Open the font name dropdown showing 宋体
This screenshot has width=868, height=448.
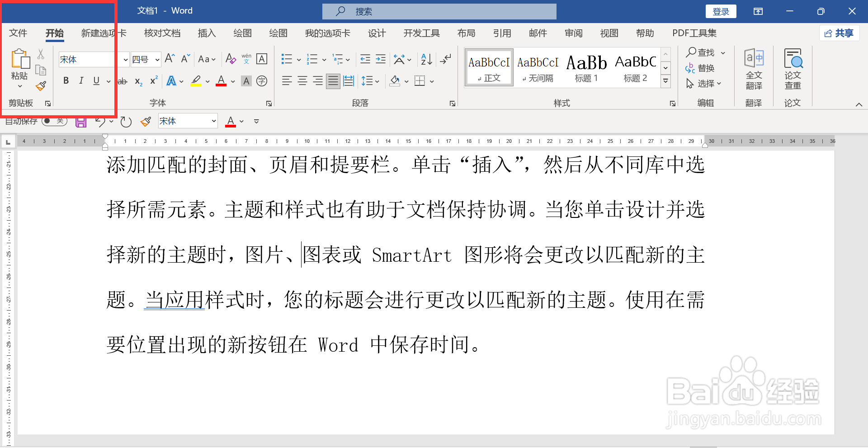click(x=125, y=59)
